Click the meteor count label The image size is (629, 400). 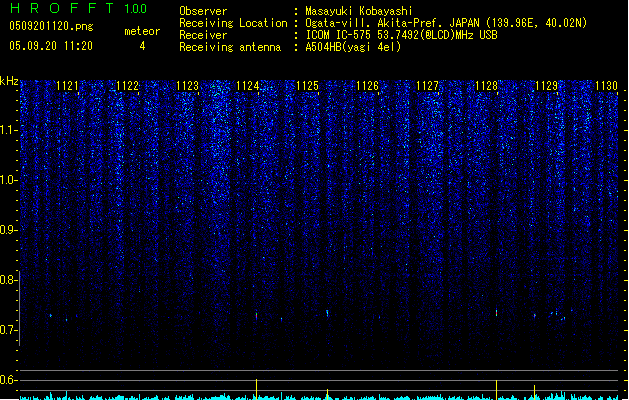142,31
